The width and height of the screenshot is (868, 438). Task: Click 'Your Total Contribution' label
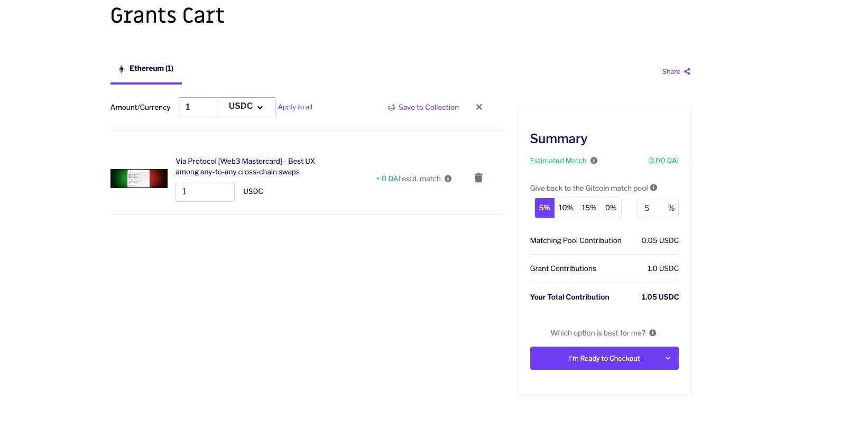(569, 297)
